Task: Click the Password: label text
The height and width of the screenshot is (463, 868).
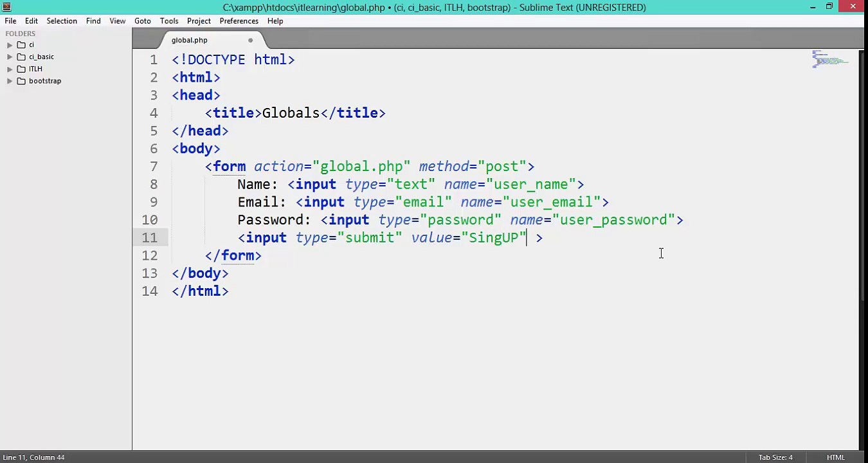Action: (274, 220)
